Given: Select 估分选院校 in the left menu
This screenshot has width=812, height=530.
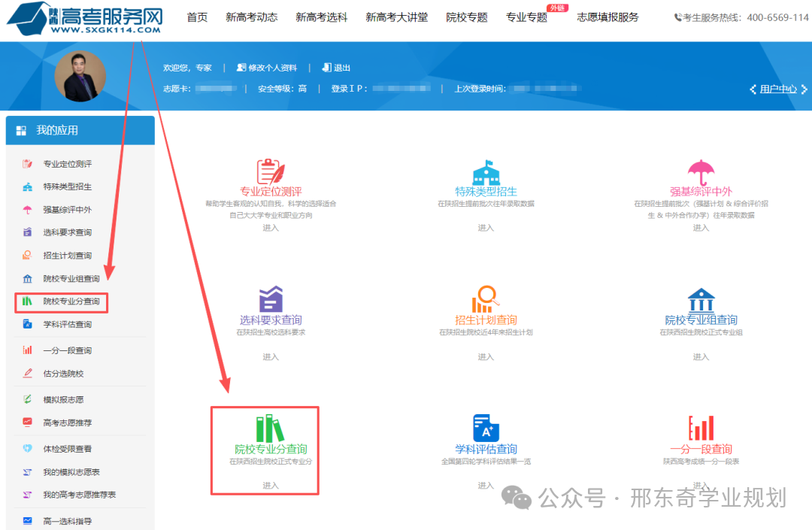Looking at the screenshot, I should (x=63, y=374).
